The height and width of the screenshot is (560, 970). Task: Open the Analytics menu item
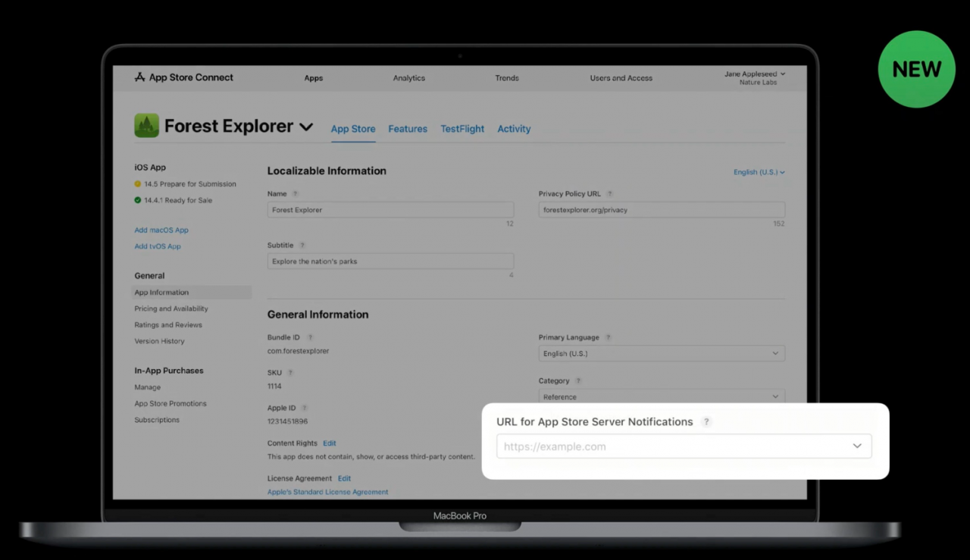[409, 78]
